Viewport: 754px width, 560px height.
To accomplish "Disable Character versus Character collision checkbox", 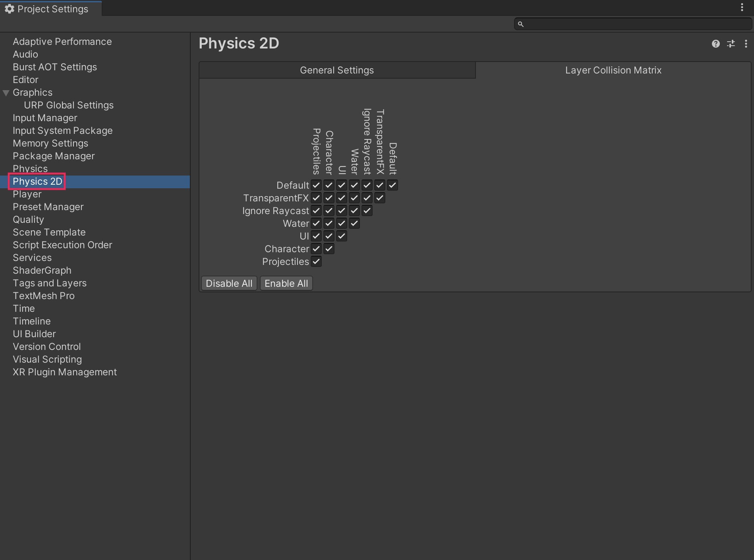I will (x=329, y=249).
